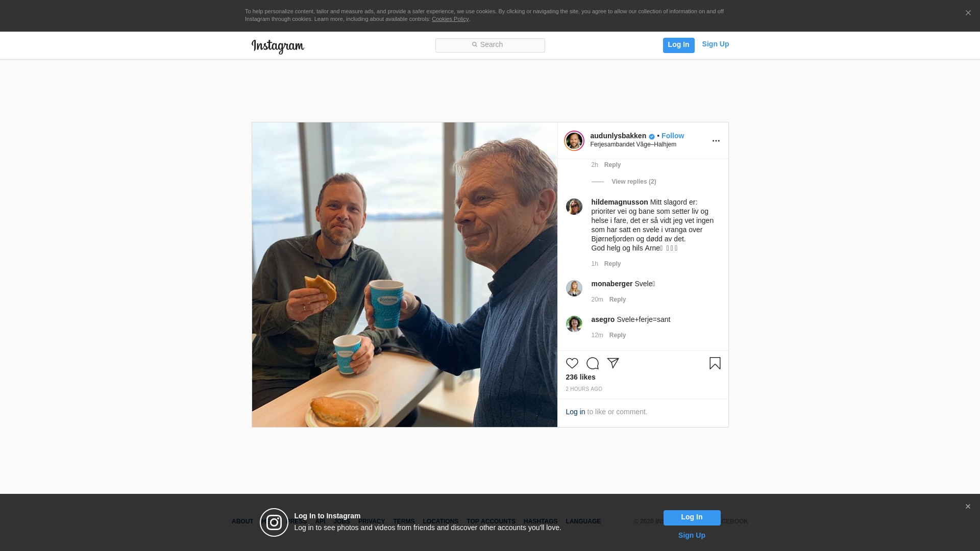Open Top Accounts footer link

coord(491,521)
